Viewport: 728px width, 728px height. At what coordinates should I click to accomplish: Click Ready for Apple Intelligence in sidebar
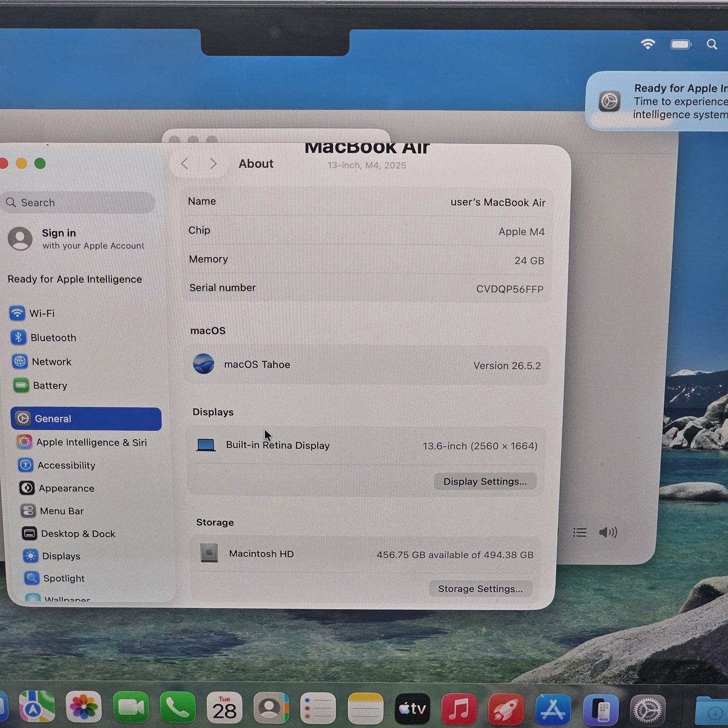(x=75, y=279)
